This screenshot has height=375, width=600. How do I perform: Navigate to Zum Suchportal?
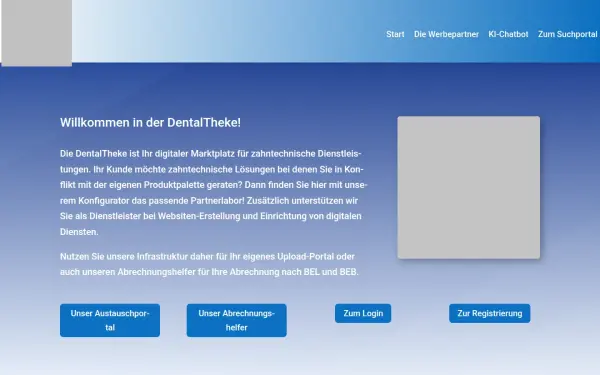coord(567,34)
